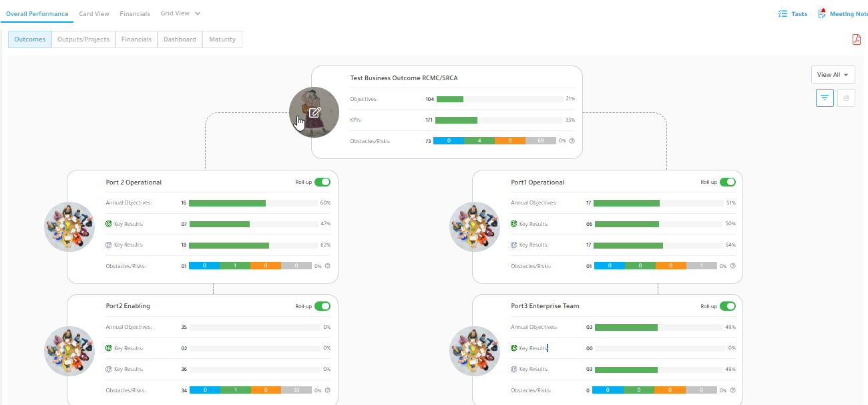Click the help icon on the top card's Obstacles/Risks

(572, 141)
